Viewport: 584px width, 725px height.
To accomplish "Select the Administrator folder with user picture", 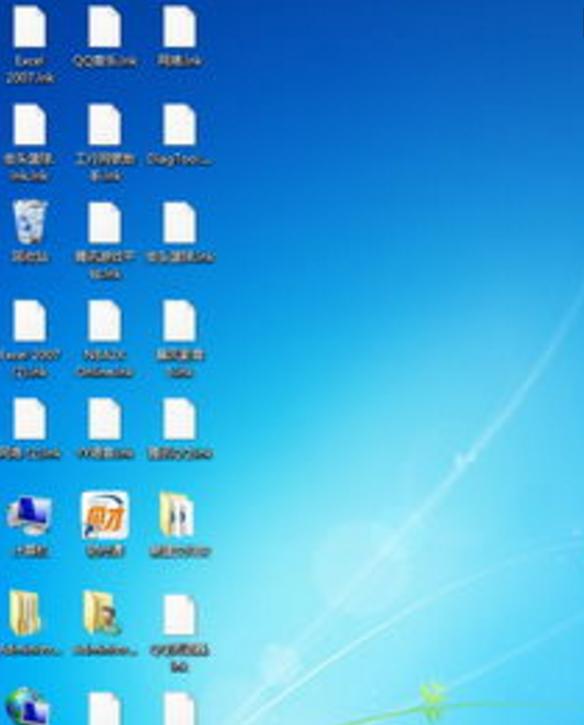I will click(102, 613).
